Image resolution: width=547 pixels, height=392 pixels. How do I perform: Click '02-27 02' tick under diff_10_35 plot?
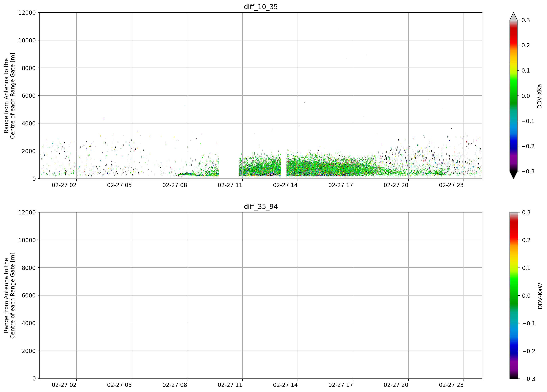pyautogui.click(x=64, y=185)
